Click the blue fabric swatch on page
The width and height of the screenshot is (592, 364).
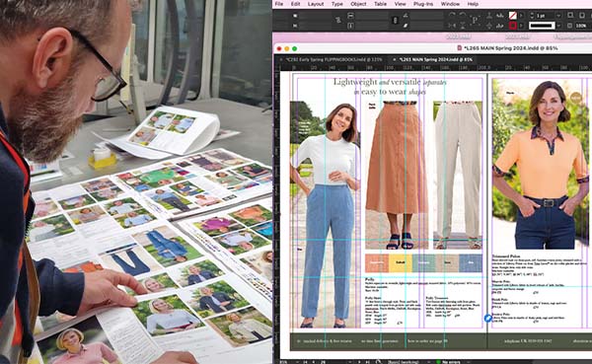point(471,262)
